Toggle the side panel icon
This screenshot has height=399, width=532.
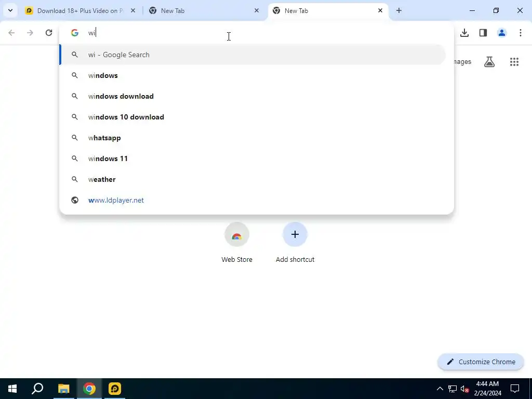pyautogui.click(x=483, y=33)
